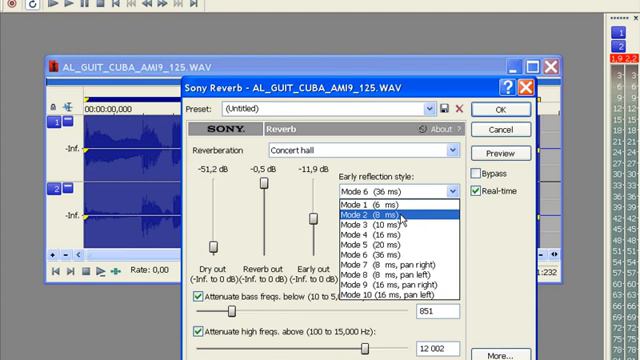Click the help question mark in Reverb title bar
Image resolution: width=640 pixels, height=360 pixels.
(x=507, y=87)
